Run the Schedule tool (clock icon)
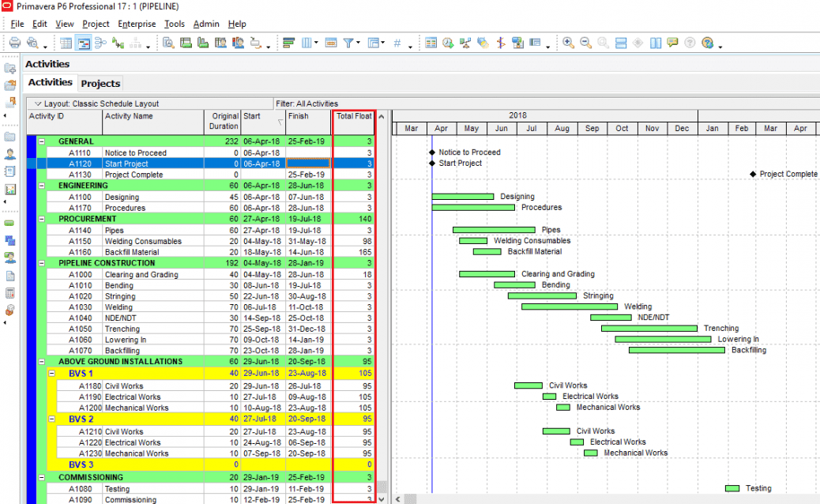820x504 pixels. (446, 41)
